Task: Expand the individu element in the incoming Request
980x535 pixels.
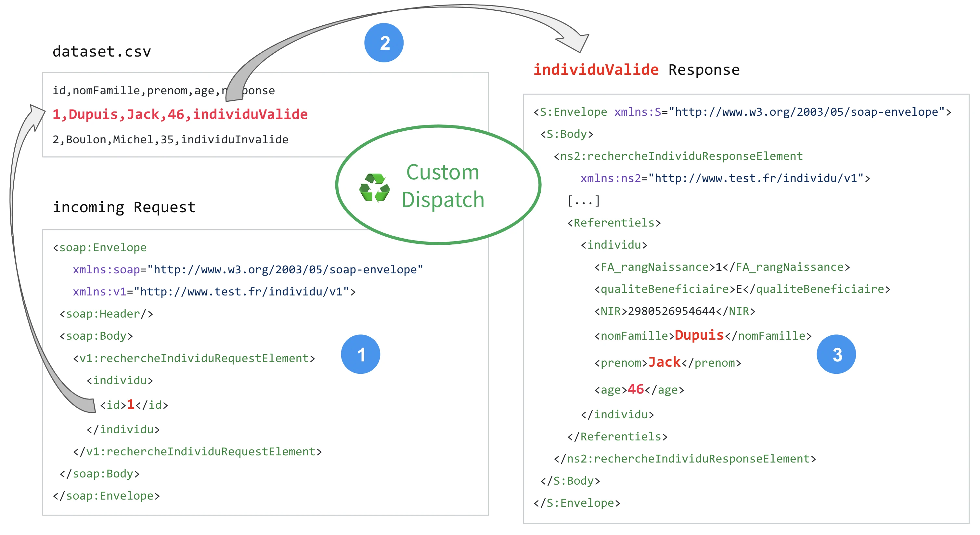Action: [120, 380]
